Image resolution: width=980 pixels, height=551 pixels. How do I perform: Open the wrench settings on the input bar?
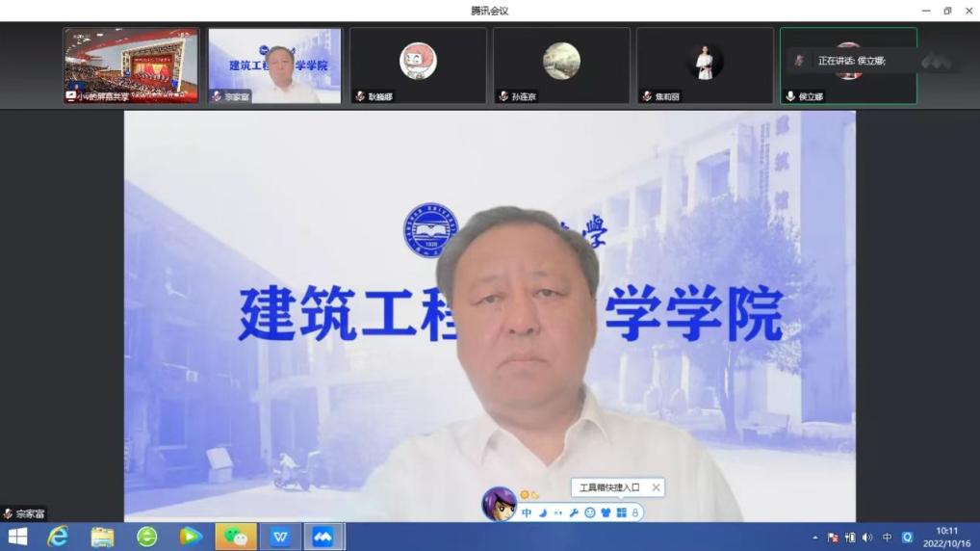point(574,513)
